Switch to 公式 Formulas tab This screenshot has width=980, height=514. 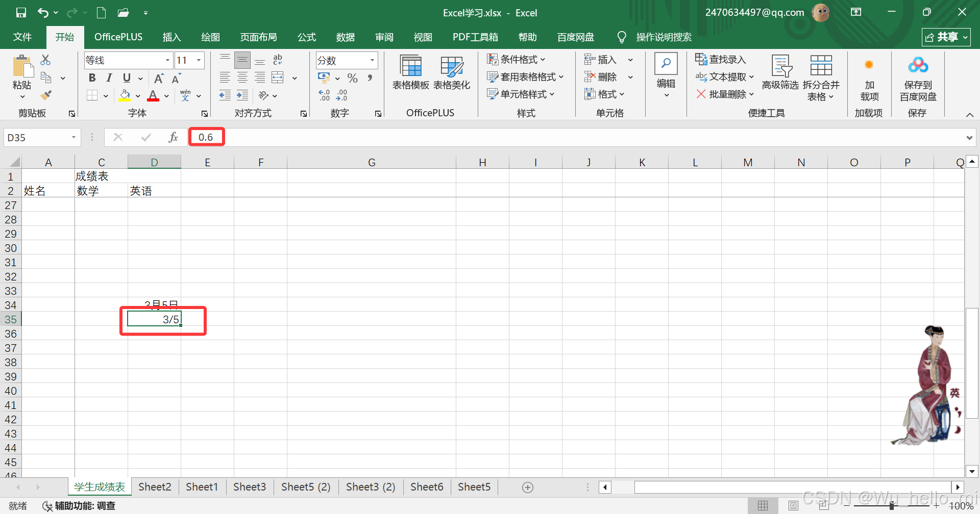click(307, 37)
